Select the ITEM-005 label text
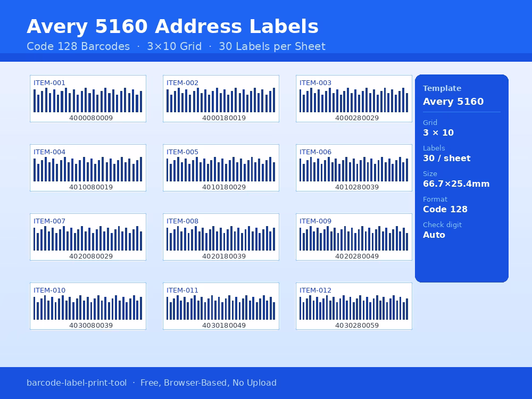This screenshot has width=532, height=399. coord(182,152)
